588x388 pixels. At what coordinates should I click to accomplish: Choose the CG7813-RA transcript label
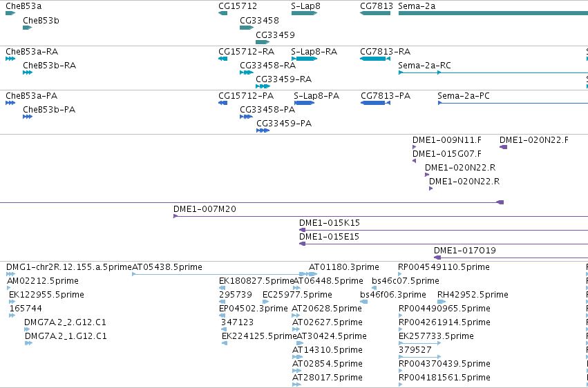(385, 52)
